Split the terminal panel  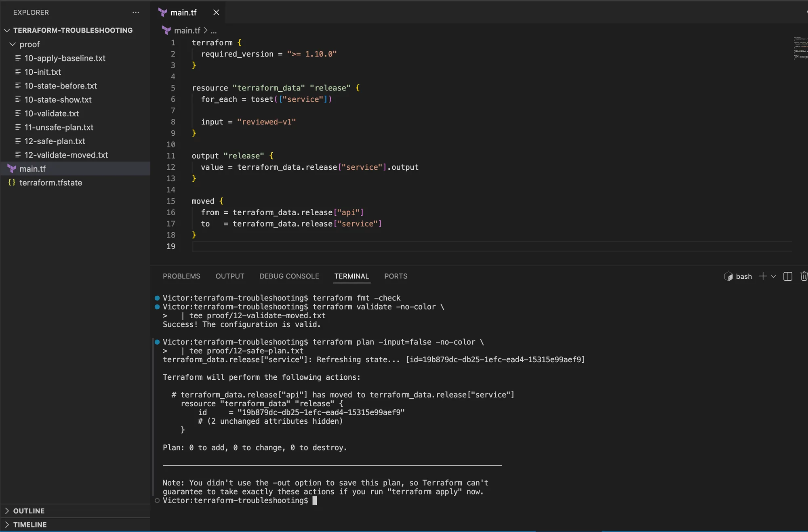click(788, 276)
